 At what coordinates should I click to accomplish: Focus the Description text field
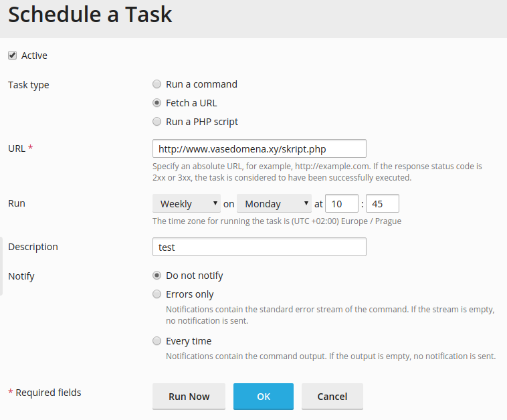pos(260,247)
